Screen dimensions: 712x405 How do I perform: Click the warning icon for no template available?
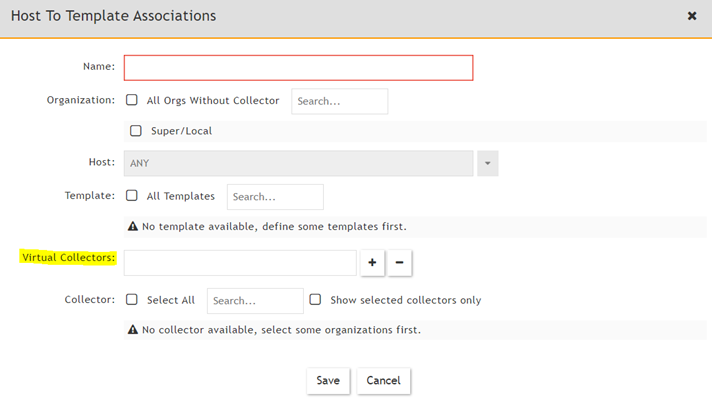tap(132, 227)
